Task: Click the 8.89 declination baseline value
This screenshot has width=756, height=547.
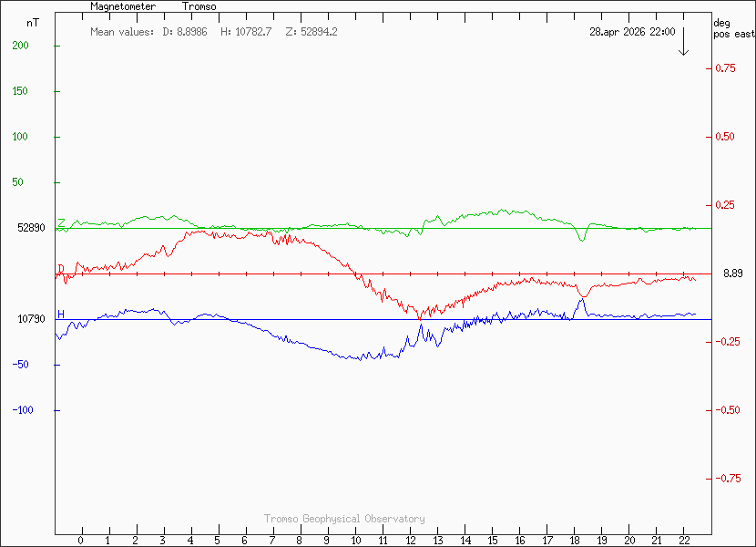Action: click(732, 273)
